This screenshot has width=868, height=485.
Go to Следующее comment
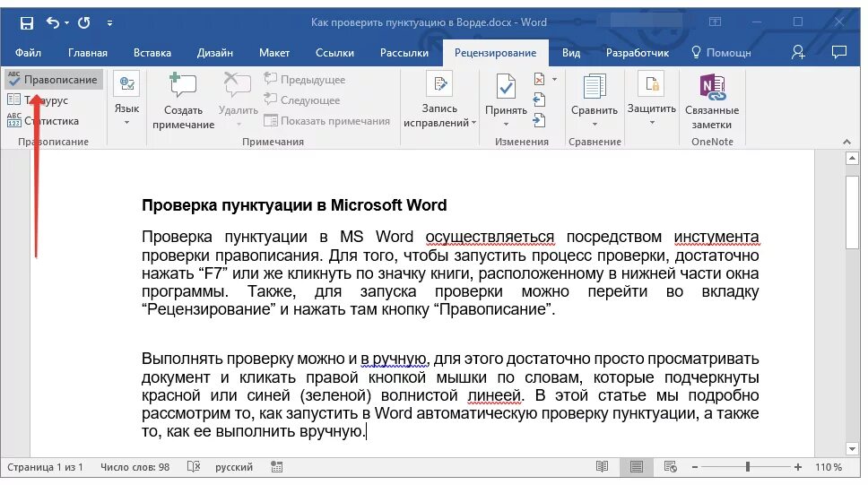302,100
